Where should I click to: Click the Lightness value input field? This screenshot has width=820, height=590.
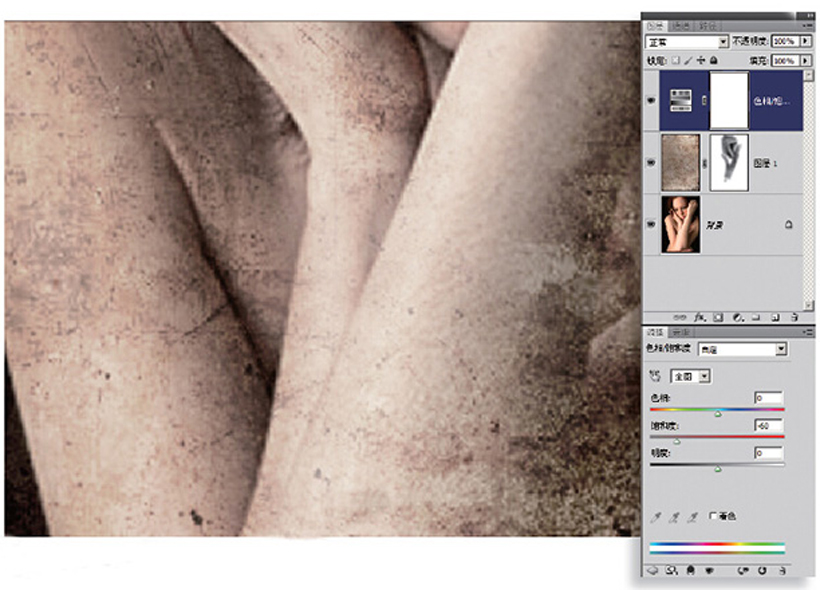pos(768,453)
